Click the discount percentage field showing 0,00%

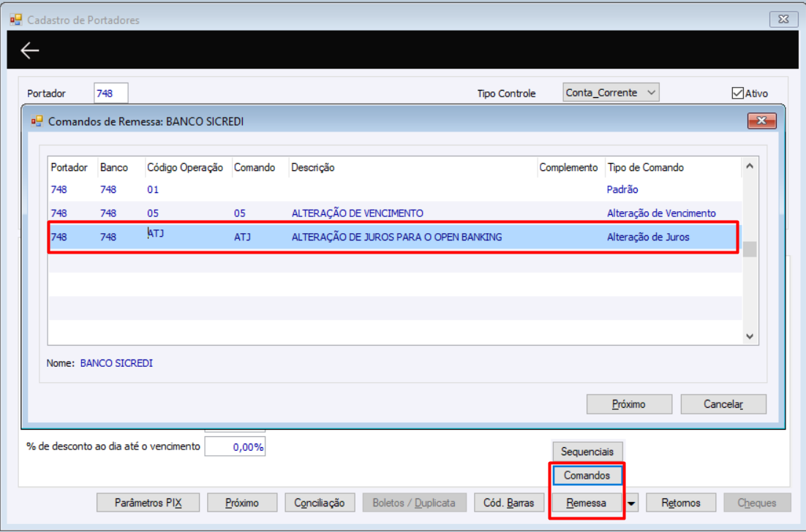click(235, 446)
